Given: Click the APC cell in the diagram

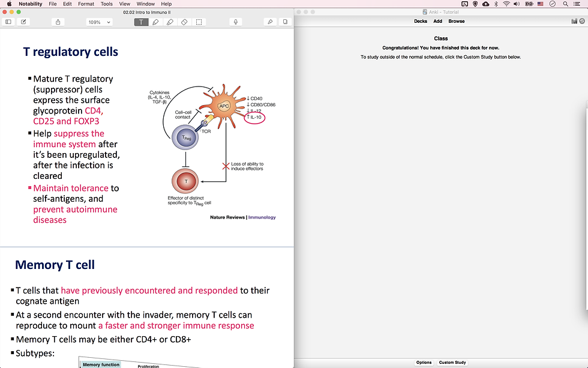Looking at the screenshot, I should click(x=224, y=106).
